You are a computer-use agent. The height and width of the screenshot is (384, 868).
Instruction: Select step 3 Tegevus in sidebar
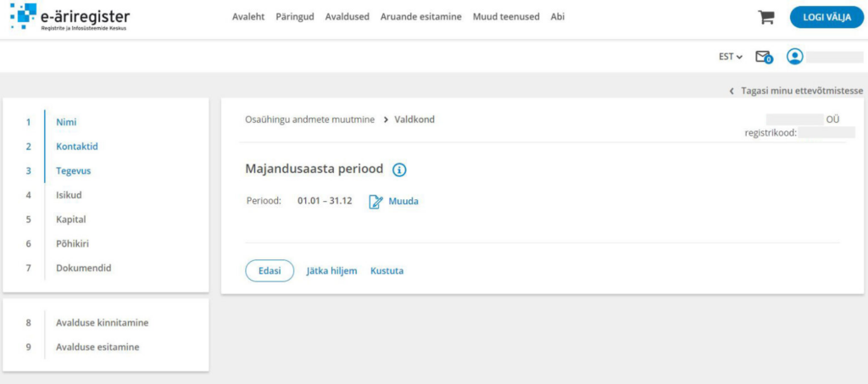[73, 171]
